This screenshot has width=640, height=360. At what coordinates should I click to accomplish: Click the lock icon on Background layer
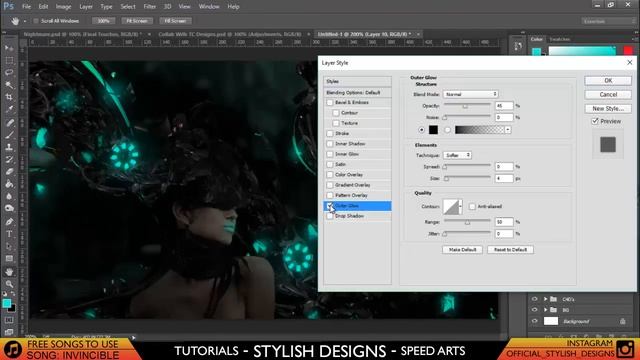click(622, 321)
